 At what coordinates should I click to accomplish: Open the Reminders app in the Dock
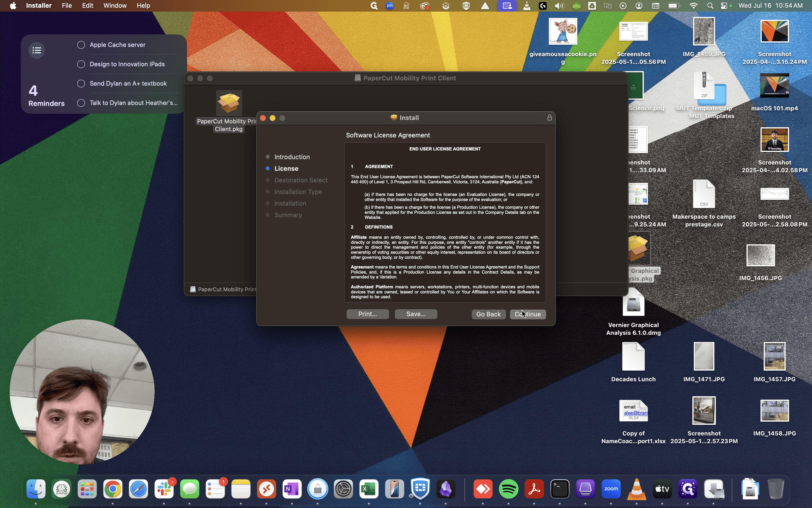216,489
